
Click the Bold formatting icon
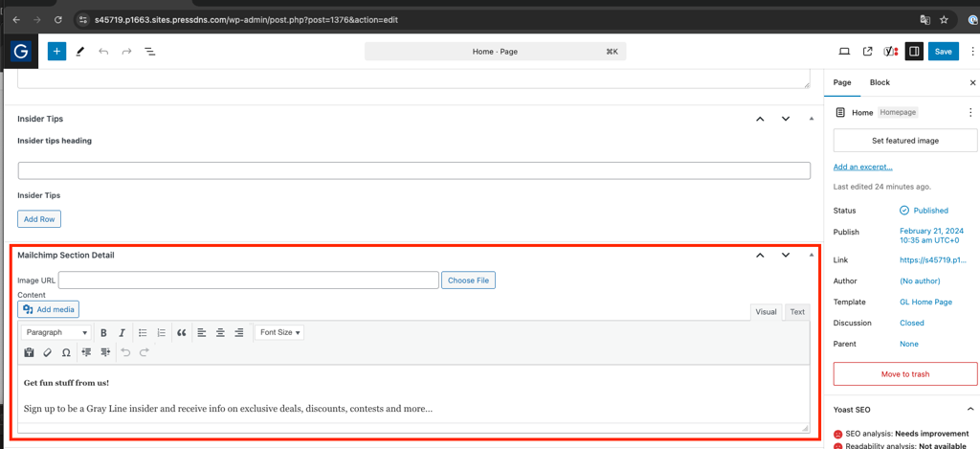(x=103, y=333)
